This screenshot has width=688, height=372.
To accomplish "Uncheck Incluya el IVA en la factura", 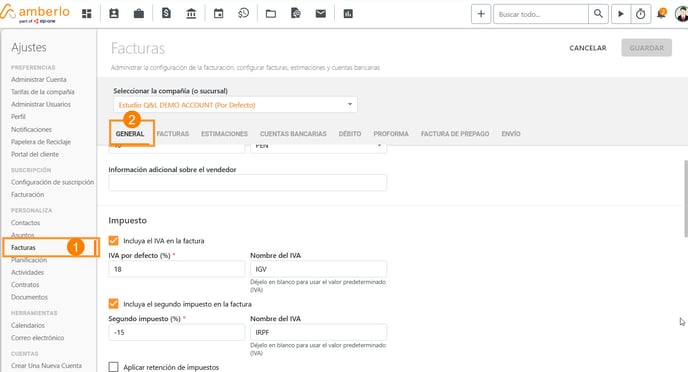I will [x=114, y=240].
